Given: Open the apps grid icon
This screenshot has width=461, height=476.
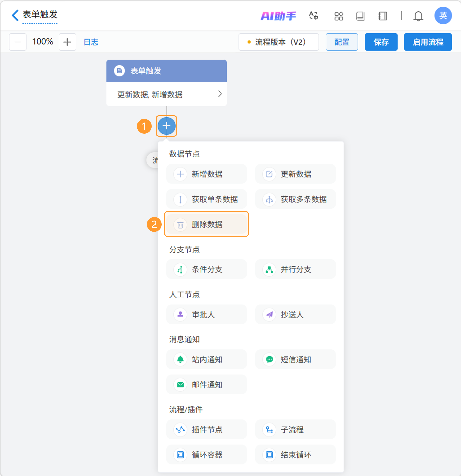Looking at the screenshot, I should click(x=339, y=16).
